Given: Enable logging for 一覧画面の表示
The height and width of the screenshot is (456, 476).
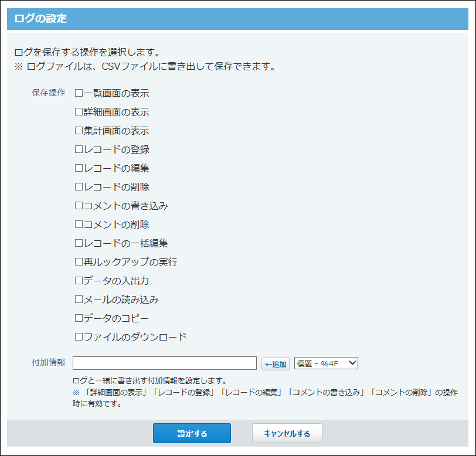Looking at the screenshot, I should 79,93.
